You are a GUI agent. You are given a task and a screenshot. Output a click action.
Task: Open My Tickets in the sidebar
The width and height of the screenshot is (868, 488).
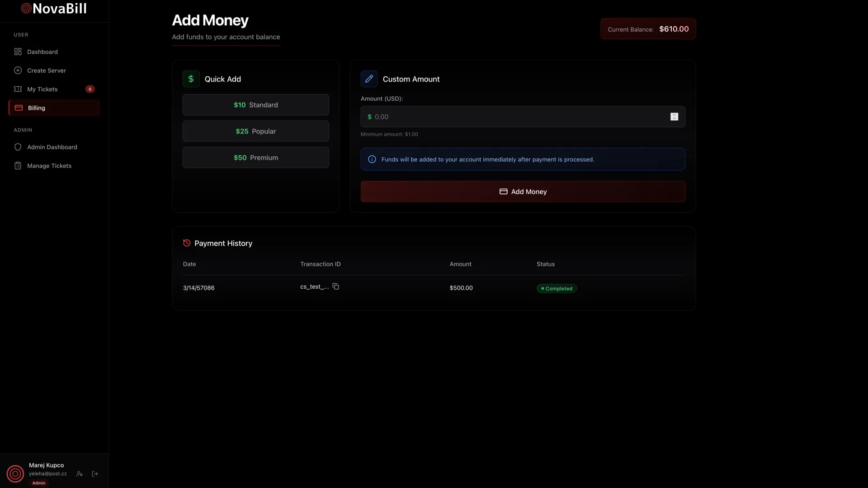coord(42,89)
